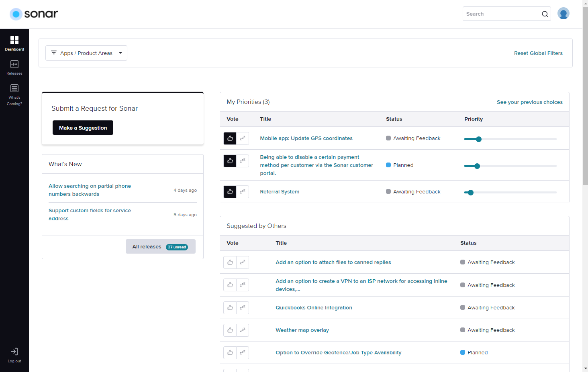Open Referral System suggestion

(x=280, y=191)
